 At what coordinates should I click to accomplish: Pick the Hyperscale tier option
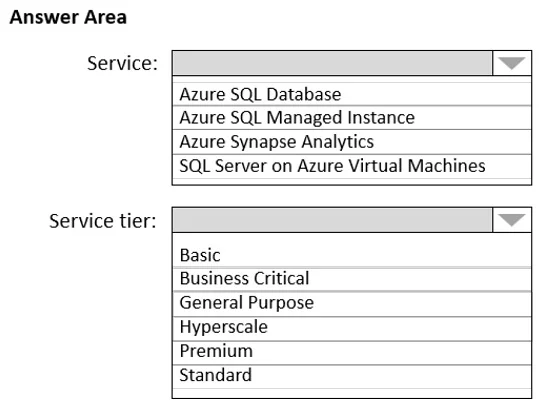click(352, 328)
